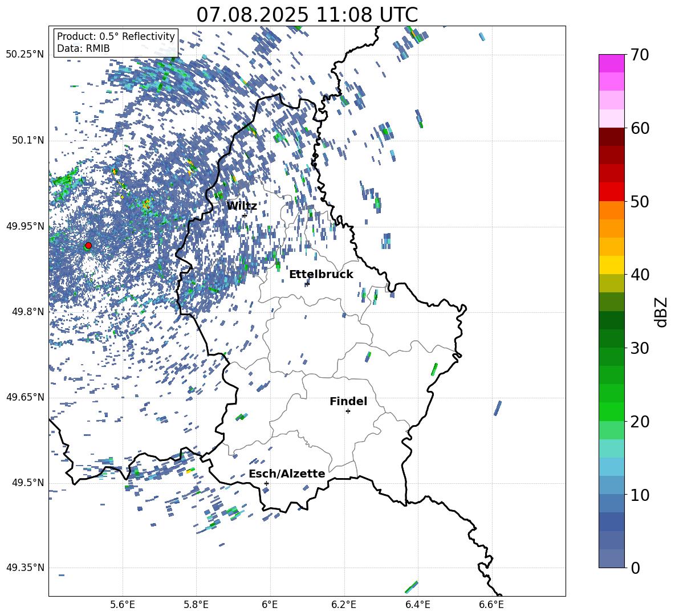This screenshot has height=616, width=675.
Task: Click the bright green swatch at 20 dBZ
Action: tap(612, 411)
